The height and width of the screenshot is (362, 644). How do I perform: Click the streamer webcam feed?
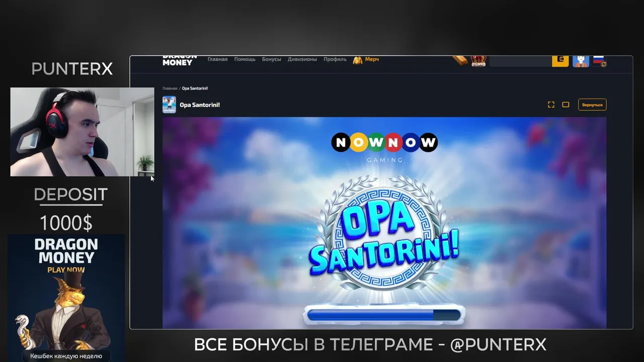point(82,132)
